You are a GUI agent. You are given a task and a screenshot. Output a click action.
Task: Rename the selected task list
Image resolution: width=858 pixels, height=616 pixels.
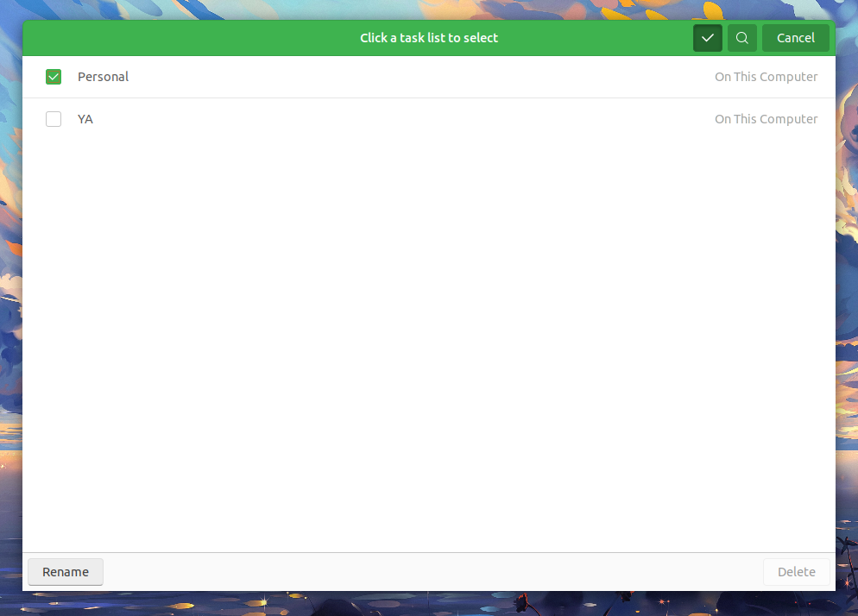pos(66,572)
